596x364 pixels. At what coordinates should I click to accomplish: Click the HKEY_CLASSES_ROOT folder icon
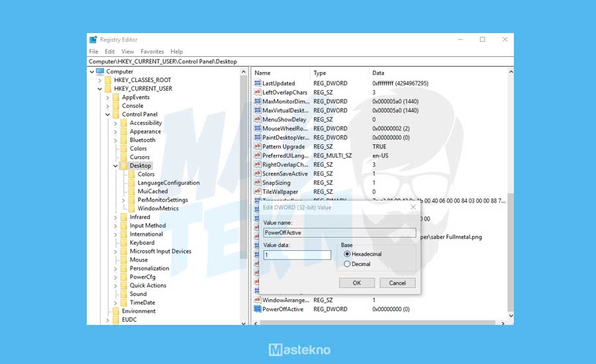click(108, 80)
